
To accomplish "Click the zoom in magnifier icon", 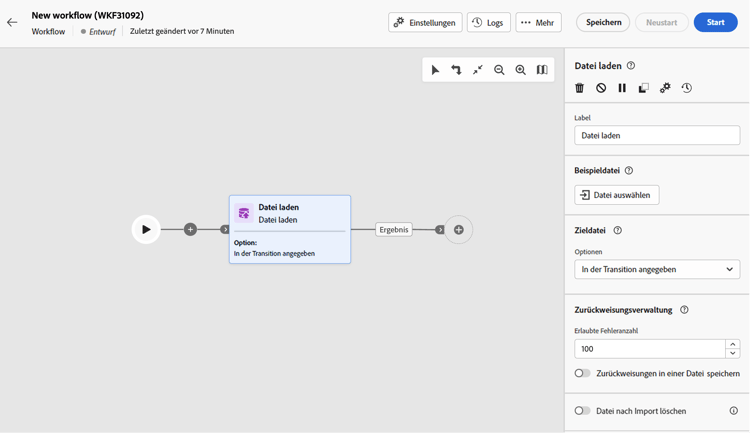I will (520, 70).
